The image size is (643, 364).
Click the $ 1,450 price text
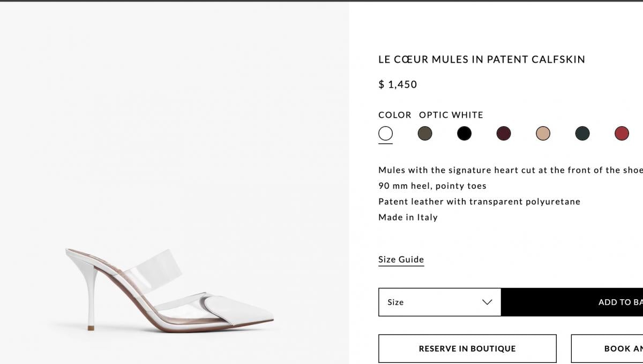point(398,85)
